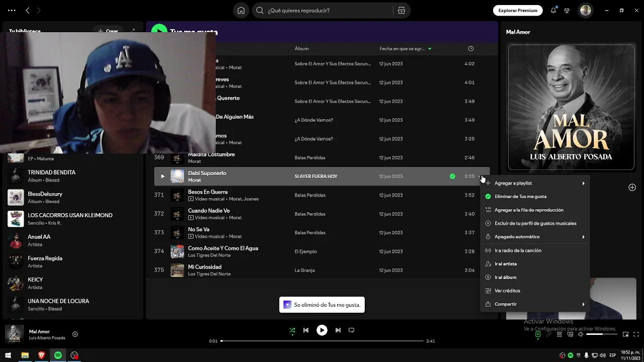Skip to previous track
The height and width of the screenshot is (362, 644).
(306, 330)
